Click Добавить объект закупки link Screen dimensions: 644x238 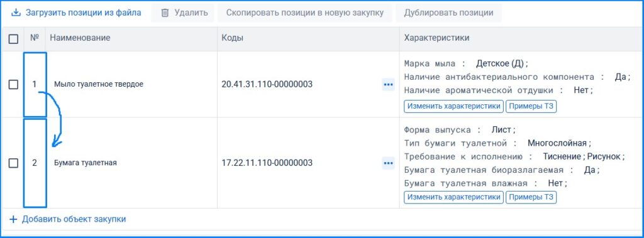tap(74, 219)
